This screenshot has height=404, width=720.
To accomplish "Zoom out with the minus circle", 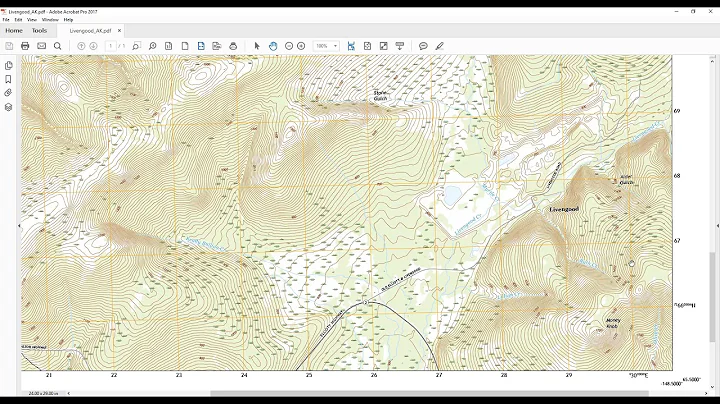I will [289, 46].
